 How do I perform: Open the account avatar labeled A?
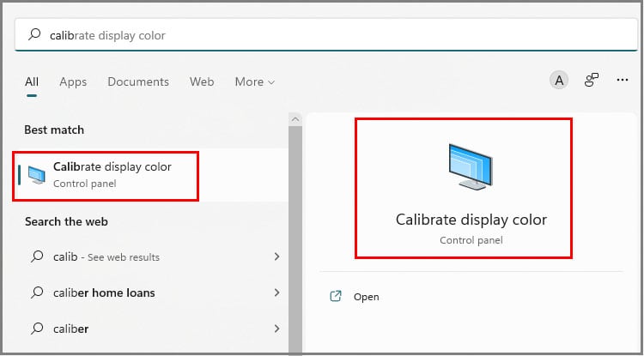tap(559, 81)
